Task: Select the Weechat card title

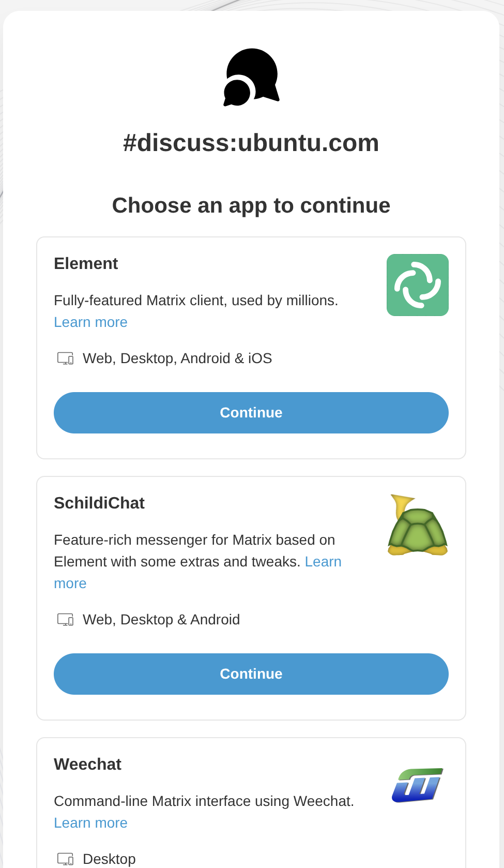Action: 87,765
